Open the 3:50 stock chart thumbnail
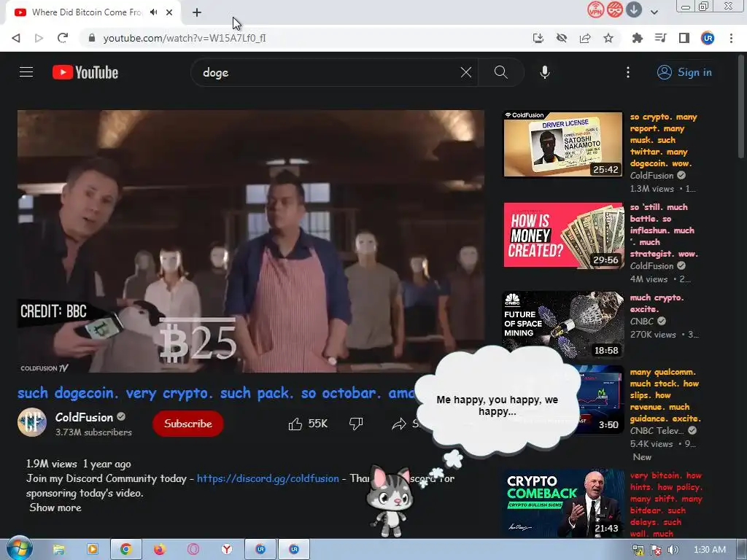The image size is (747, 560). (601, 399)
